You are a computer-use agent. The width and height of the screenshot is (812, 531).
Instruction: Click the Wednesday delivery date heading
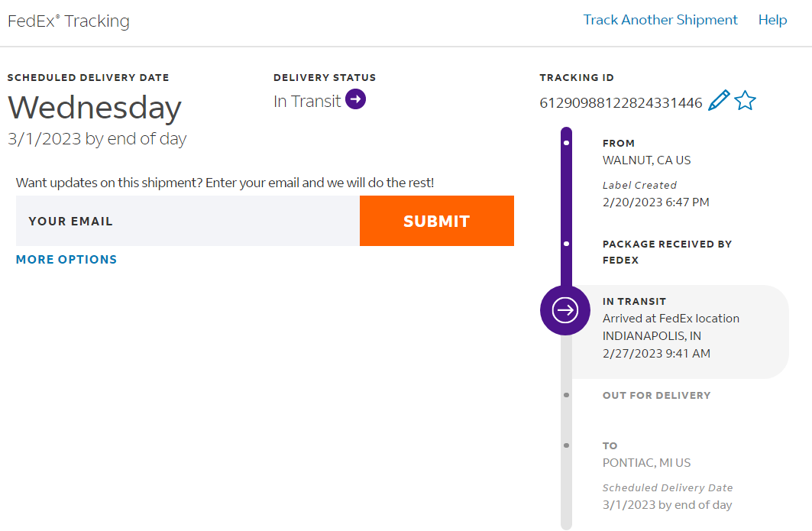95,108
